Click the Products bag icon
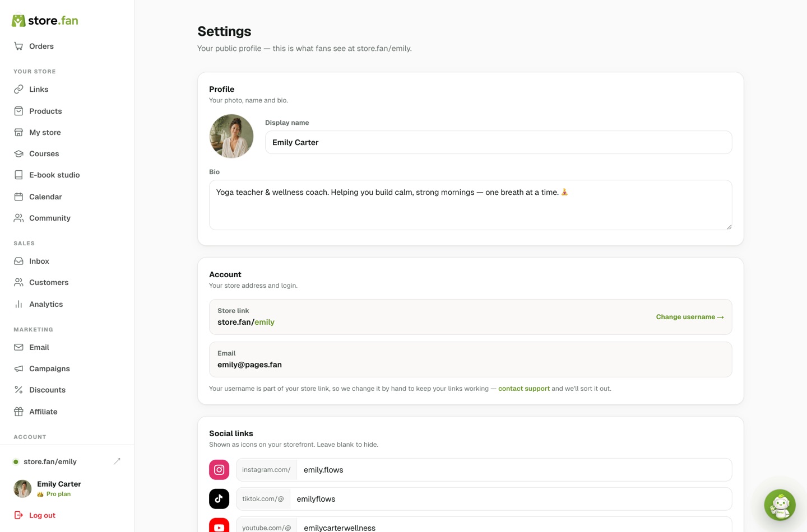807x532 pixels. [x=18, y=111]
